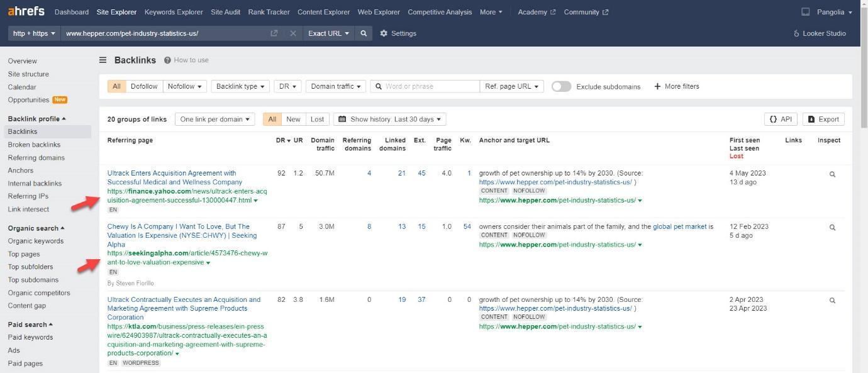
Task: Toggle Exclude subdomains switch
Action: 561,87
